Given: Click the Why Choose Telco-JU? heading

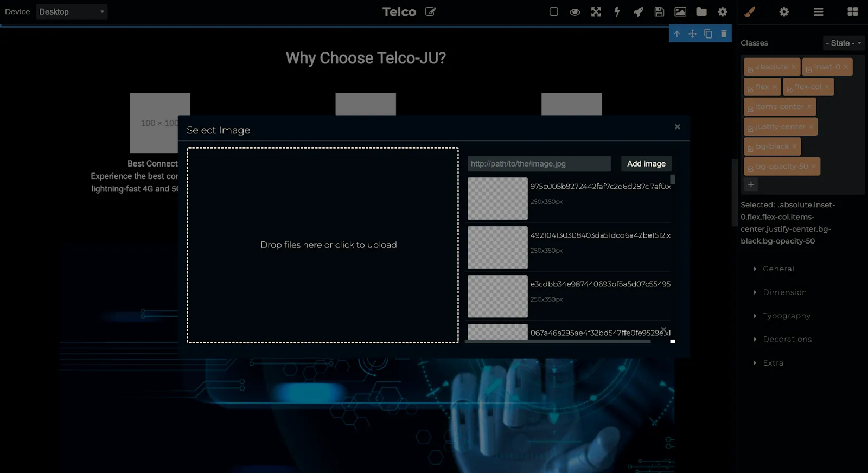Looking at the screenshot, I should pyautogui.click(x=366, y=58).
